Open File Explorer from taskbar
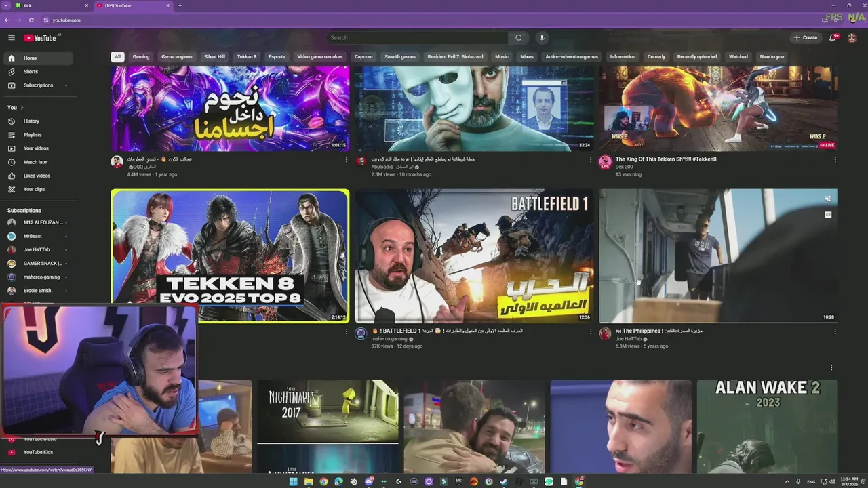 [309, 482]
